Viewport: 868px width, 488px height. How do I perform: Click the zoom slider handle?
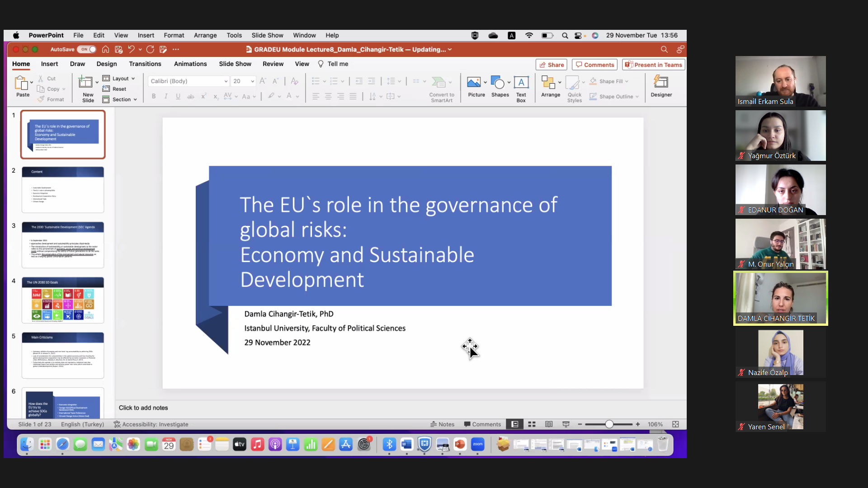tap(609, 424)
